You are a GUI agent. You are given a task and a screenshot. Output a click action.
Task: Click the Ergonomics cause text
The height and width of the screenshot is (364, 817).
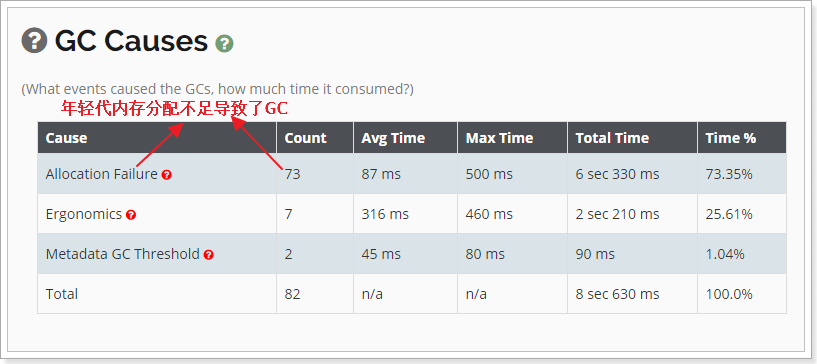coord(84,214)
